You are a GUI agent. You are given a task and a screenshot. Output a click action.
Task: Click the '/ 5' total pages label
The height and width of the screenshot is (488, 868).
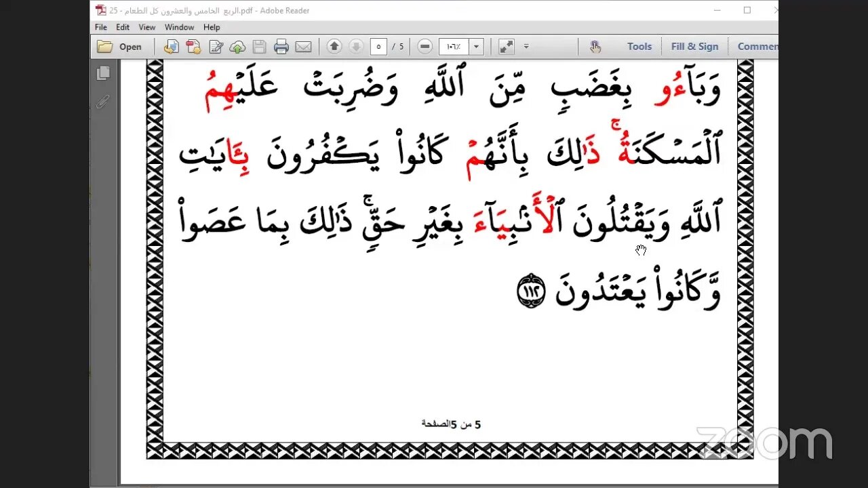pos(398,47)
